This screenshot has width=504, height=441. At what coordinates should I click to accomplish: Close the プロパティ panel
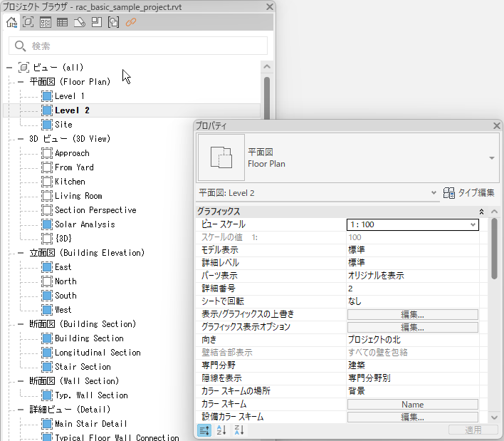pyautogui.click(x=497, y=125)
